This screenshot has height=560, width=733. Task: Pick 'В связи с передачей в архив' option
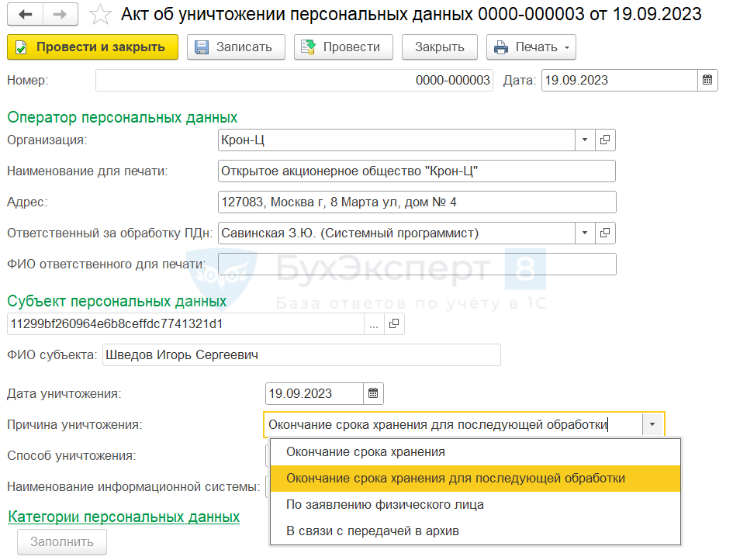[475, 531]
